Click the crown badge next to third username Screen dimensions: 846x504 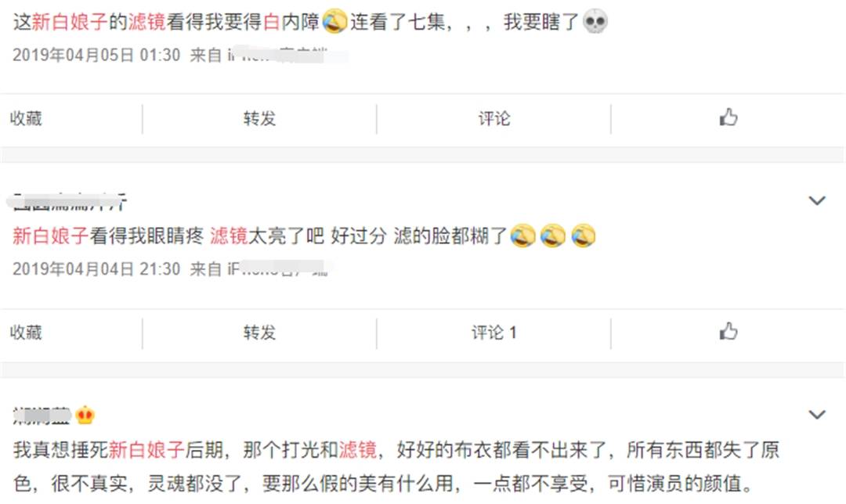click(x=85, y=415)
